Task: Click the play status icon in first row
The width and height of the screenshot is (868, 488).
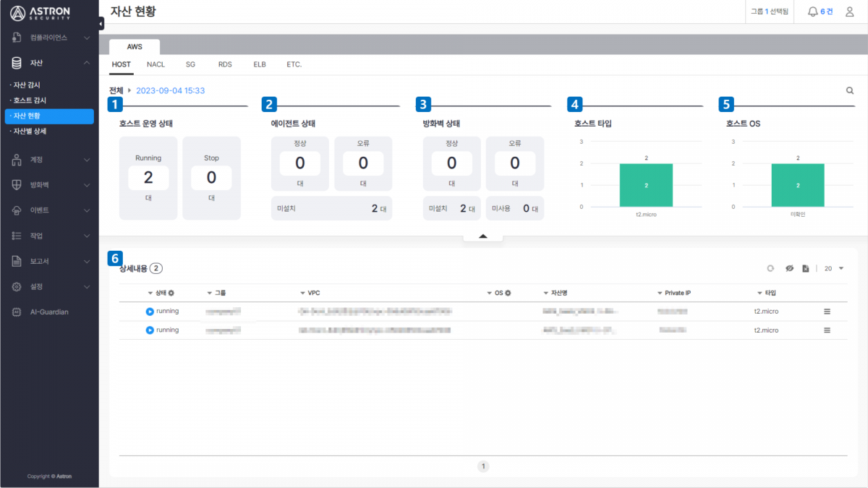Action: (x=150, y=312)
